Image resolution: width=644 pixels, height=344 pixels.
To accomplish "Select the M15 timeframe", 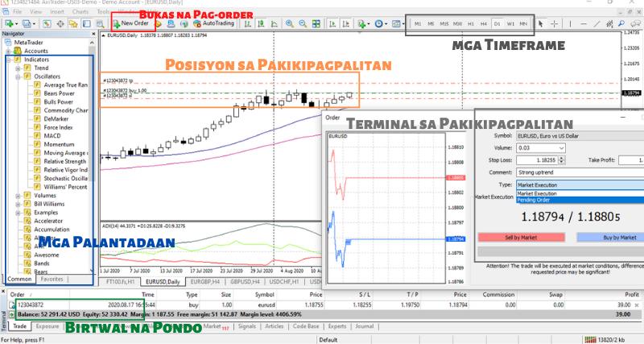I will coord(444,24).
